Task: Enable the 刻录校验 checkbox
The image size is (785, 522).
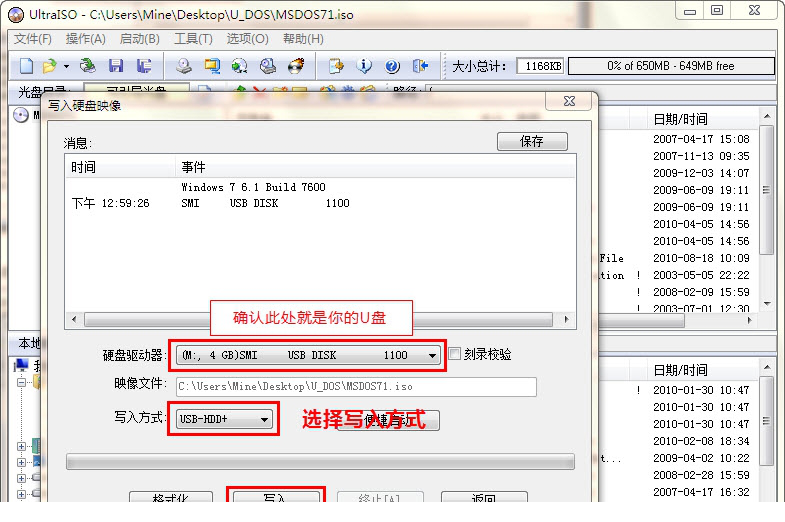Action: (x=454, y=354)
